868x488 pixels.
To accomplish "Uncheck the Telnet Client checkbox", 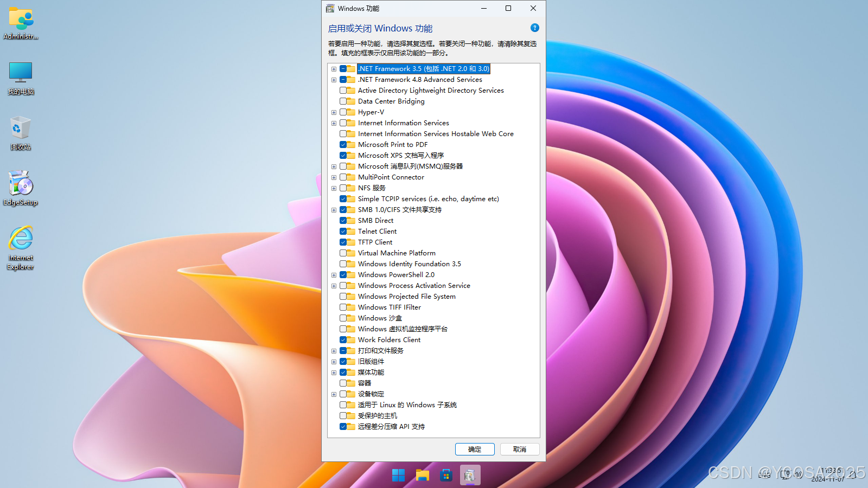I will coord(343,232).
